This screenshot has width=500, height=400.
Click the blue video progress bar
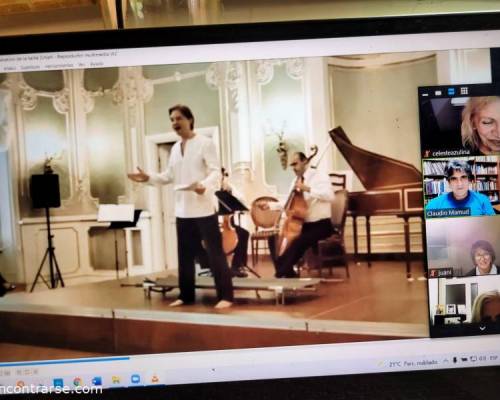[x=64, y=361]
